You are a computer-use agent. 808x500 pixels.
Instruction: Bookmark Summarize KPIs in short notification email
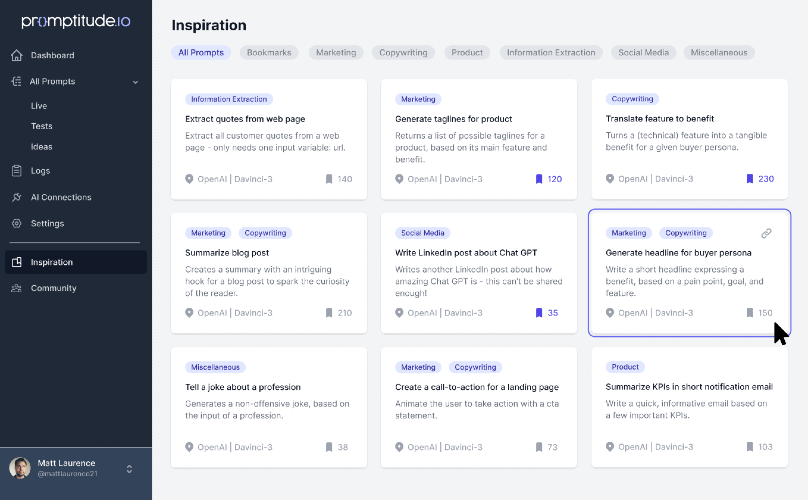point(750,447)
